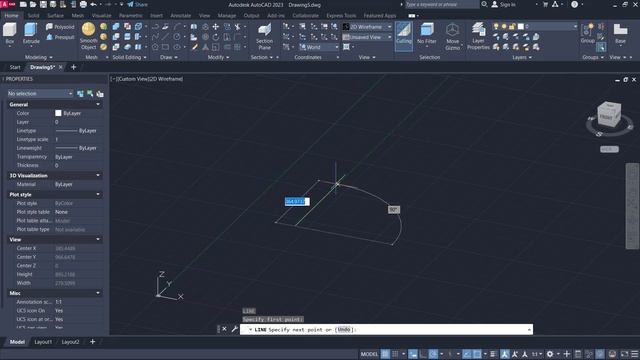Open the World UCS dropdown
Screen dimensions: 640x360
pyautogui.click(x=318, y=47)
